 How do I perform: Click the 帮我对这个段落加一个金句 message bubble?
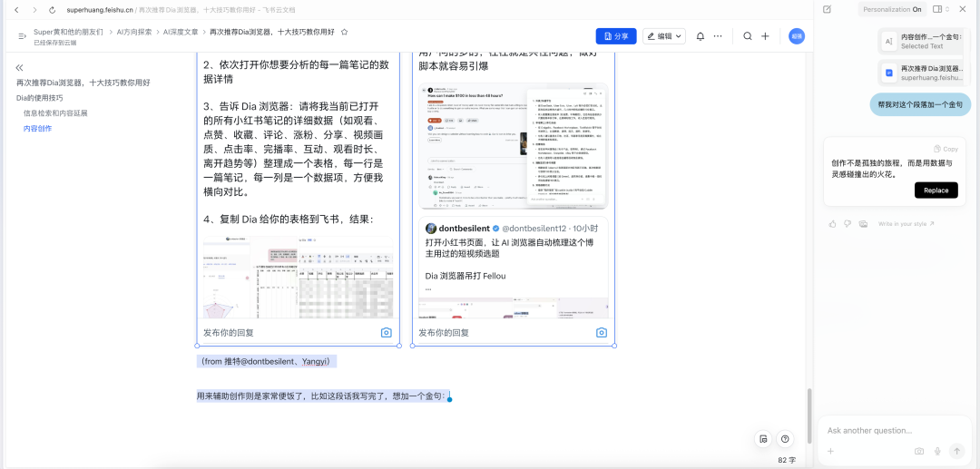[x=920, y=104]
